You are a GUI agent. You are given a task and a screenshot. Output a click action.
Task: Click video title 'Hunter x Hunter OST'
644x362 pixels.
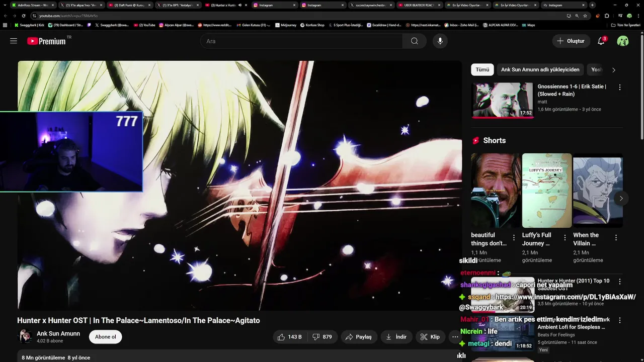(x=138, y=320)
